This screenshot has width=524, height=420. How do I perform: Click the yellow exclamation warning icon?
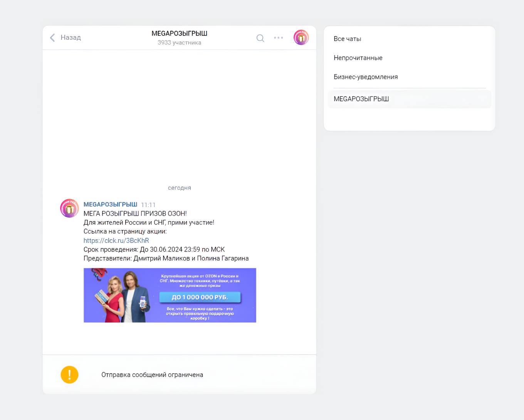69,375
